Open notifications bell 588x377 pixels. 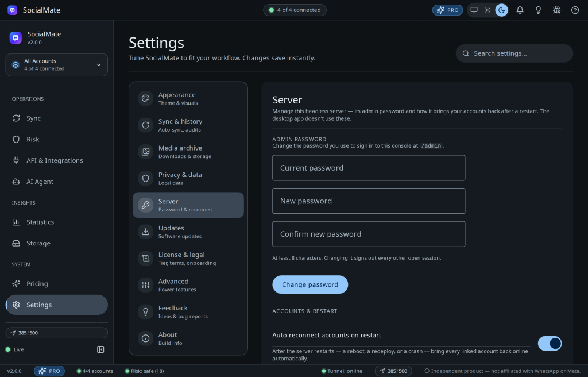(520, 10)
